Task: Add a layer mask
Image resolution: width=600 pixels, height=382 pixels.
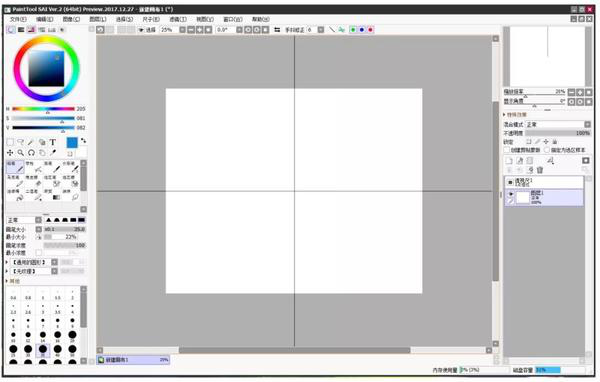Action: 586,161
